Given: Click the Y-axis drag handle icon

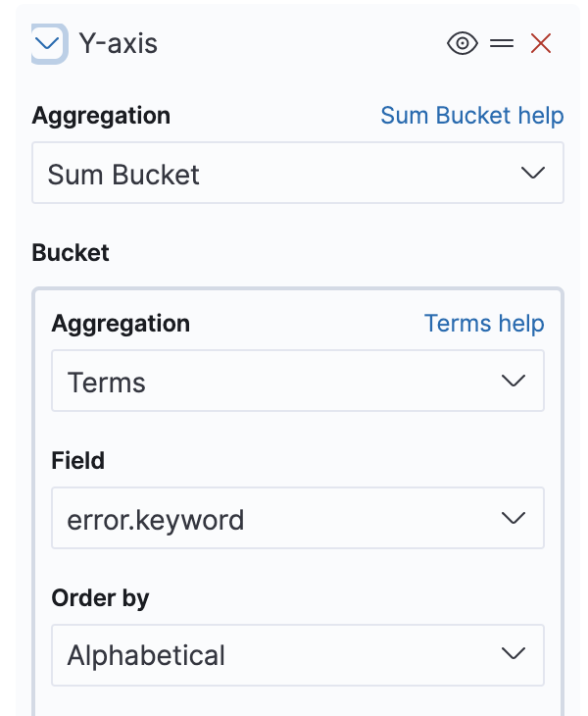Looking at the screenshot, I should click(x=502, y=44).
